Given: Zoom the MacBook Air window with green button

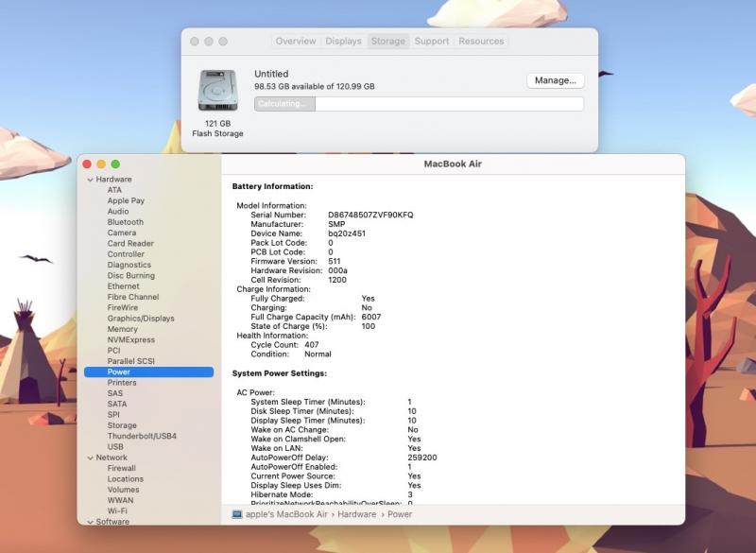Looking at the screenshot, I should pyautogui.click(x=115, y=164).
